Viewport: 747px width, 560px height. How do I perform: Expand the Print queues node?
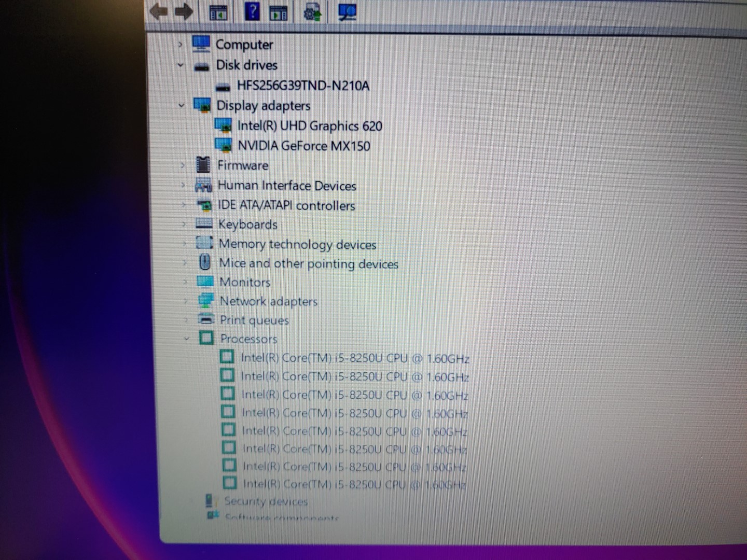click(186, 320)
